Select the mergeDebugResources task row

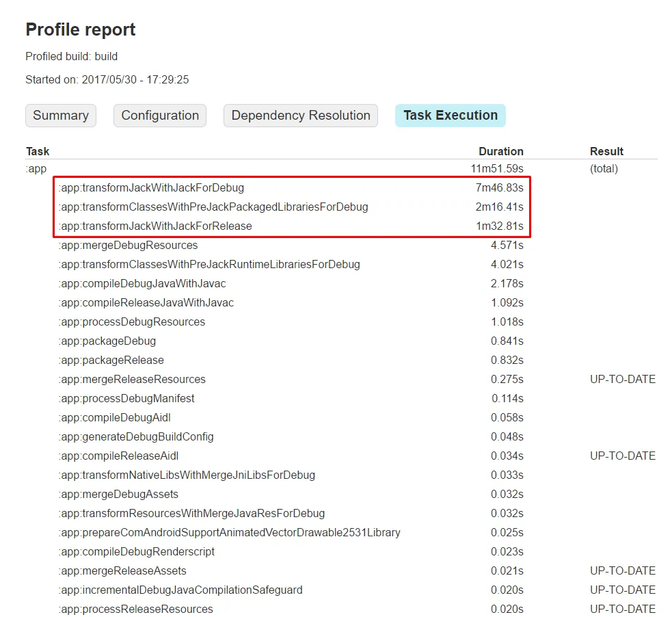(128, 245)
